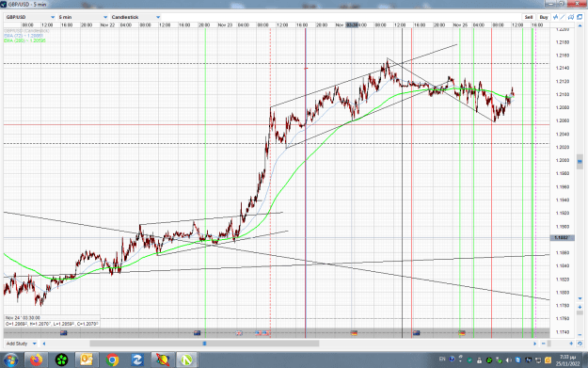
Task: Click the German flag event under Nov 24
Action: (354, 333)
